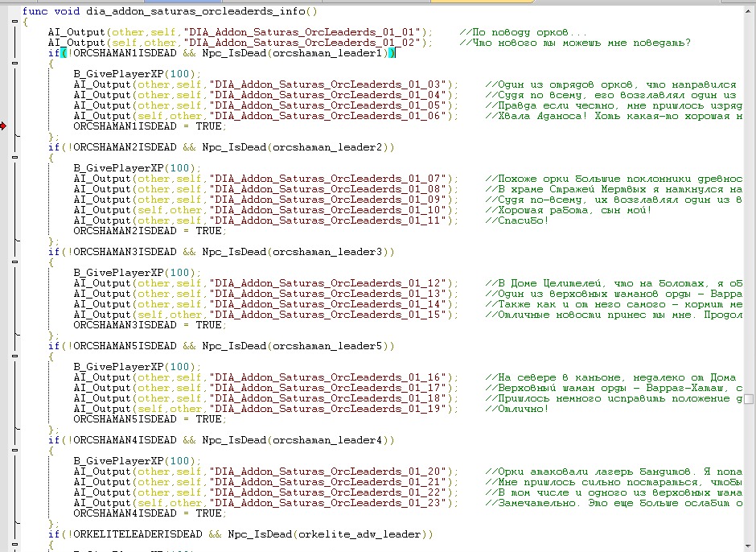Click the red arrow bookmark marker in margin
The height and width of the screenshot is (552, 756).
[x=3, y=126]
